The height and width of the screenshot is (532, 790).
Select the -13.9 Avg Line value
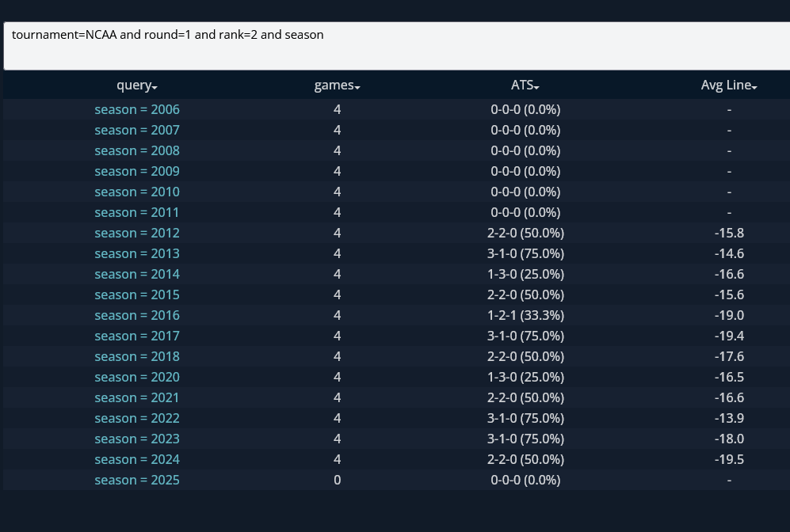click(x=729, y=419)
